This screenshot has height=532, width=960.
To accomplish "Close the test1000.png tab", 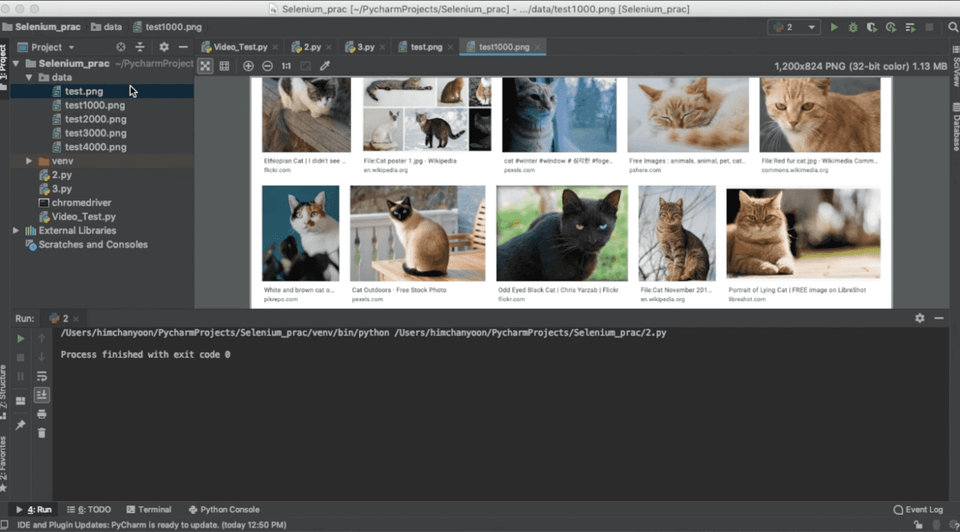I will coord(538,47).
